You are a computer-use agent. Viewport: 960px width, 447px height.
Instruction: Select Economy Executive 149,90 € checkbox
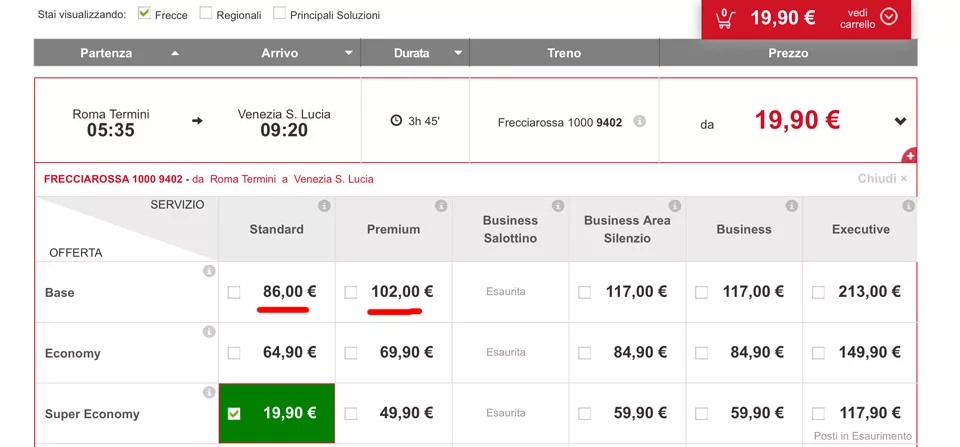pyautogui.click(x=819, y=353)
